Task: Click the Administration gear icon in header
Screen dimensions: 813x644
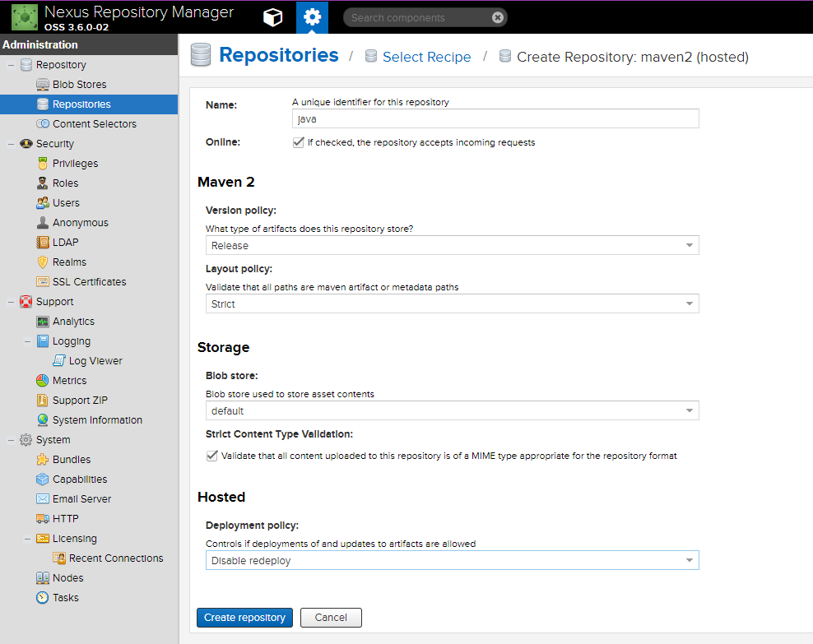Action: [312, 17]
